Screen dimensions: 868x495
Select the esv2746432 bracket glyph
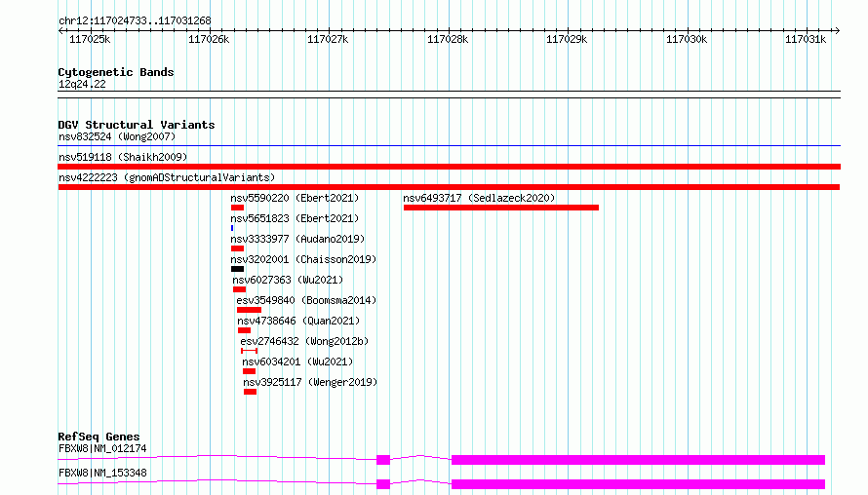(x=249, y=351)
